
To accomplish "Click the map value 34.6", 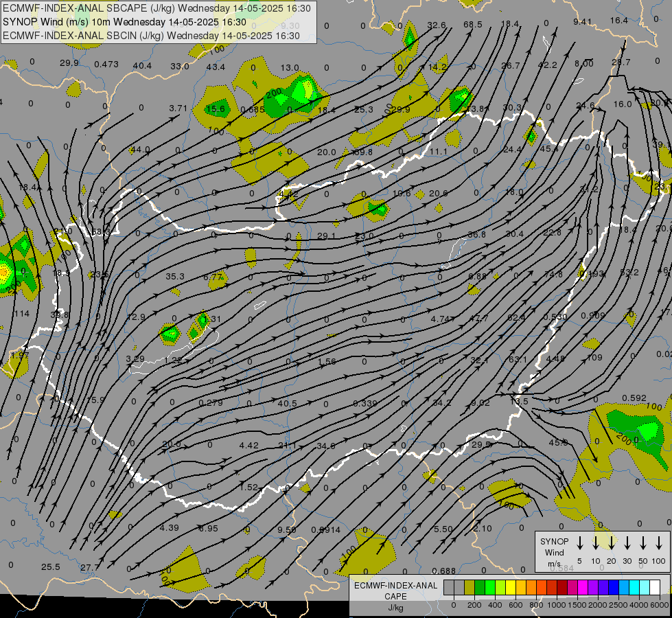I will pos(326,446).
